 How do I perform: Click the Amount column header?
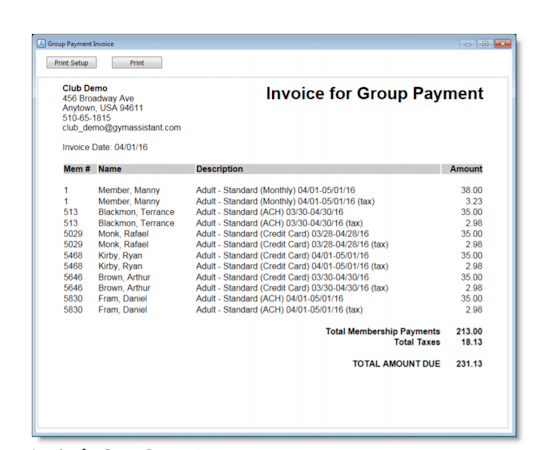click(x=466, y=169)
